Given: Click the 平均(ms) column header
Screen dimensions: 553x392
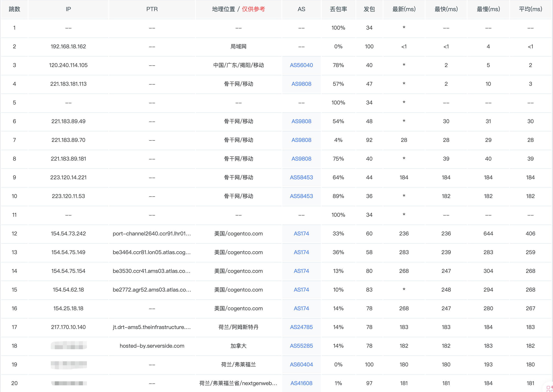Looking at the screenshot, I should click(x=530, y=9).
